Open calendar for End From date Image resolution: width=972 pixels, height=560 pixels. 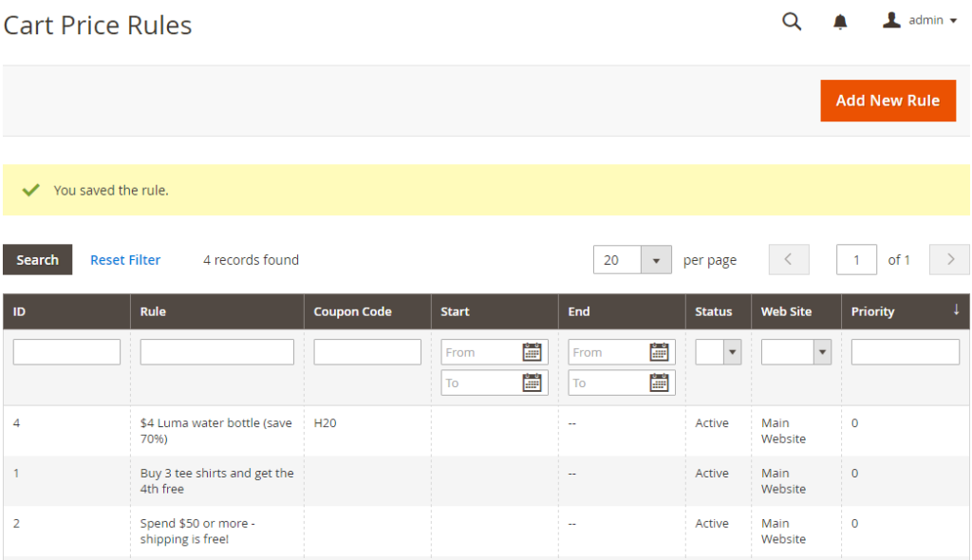pos(659,352)
